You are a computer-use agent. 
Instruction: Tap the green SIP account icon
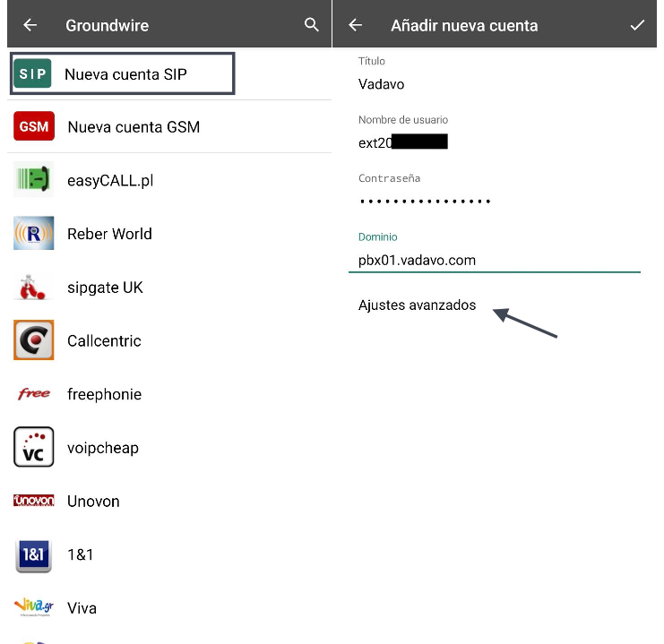33,74
